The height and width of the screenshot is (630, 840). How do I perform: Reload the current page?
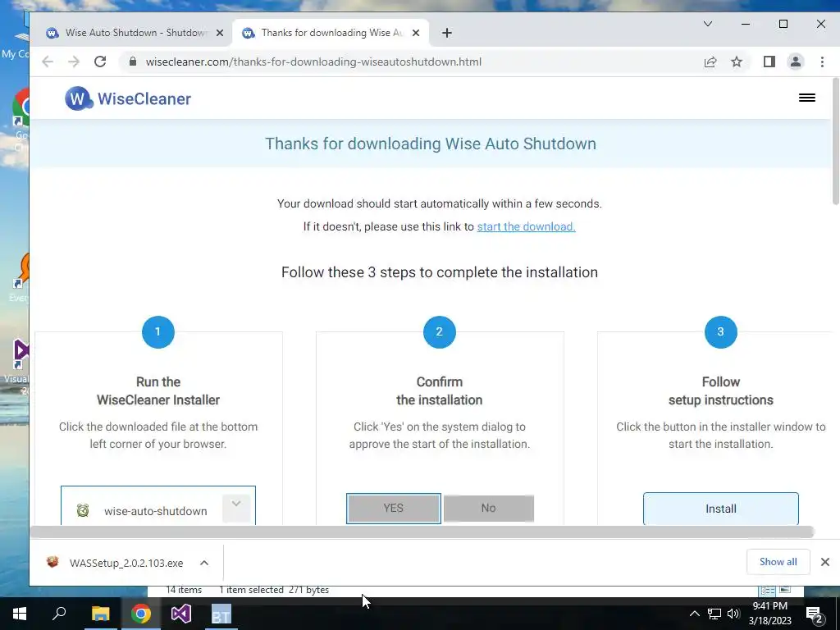tap(100, 62)
